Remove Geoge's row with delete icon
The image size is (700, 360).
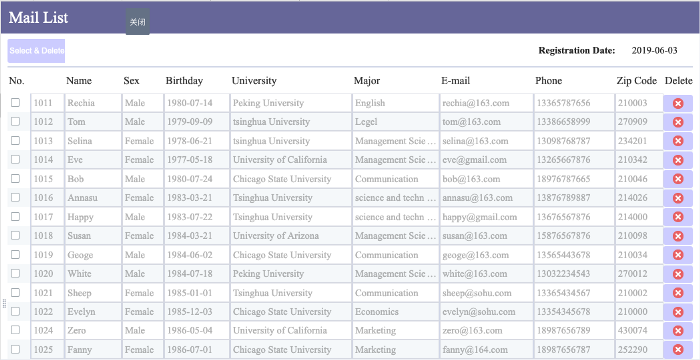pyautogui.click(x=678, y=255)
